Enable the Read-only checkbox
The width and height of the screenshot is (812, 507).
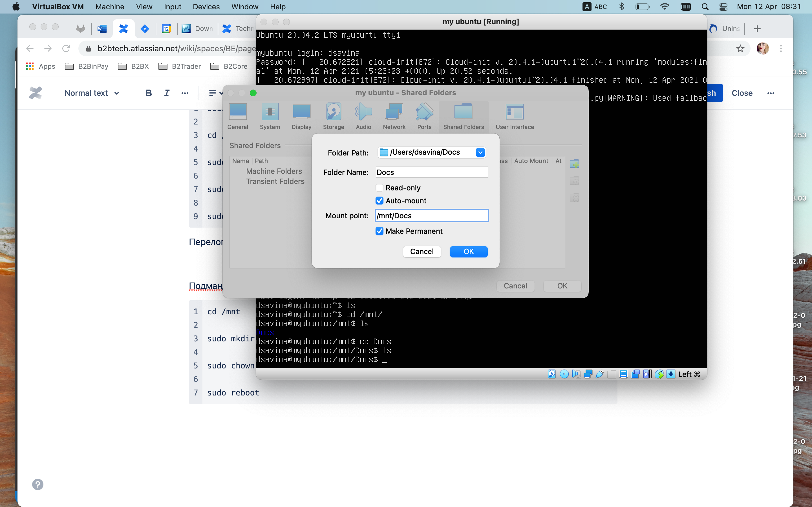coord(379,187)
